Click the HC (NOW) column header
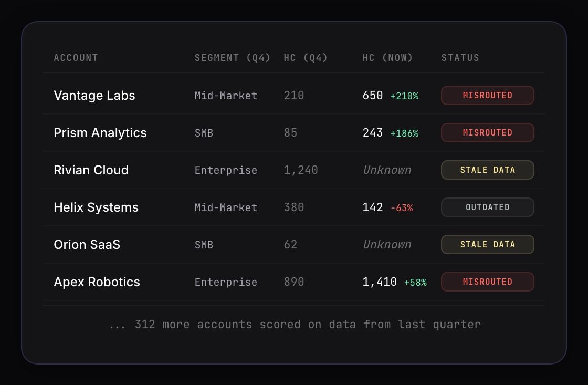This screenshot has height=385, width=588. [x=388, y=58]
